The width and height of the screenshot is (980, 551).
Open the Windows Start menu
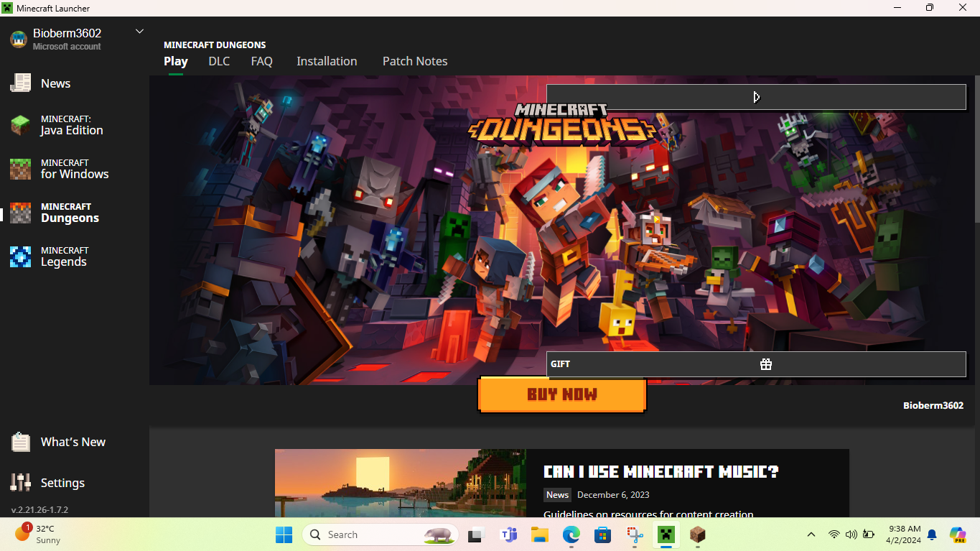[284, 534]
